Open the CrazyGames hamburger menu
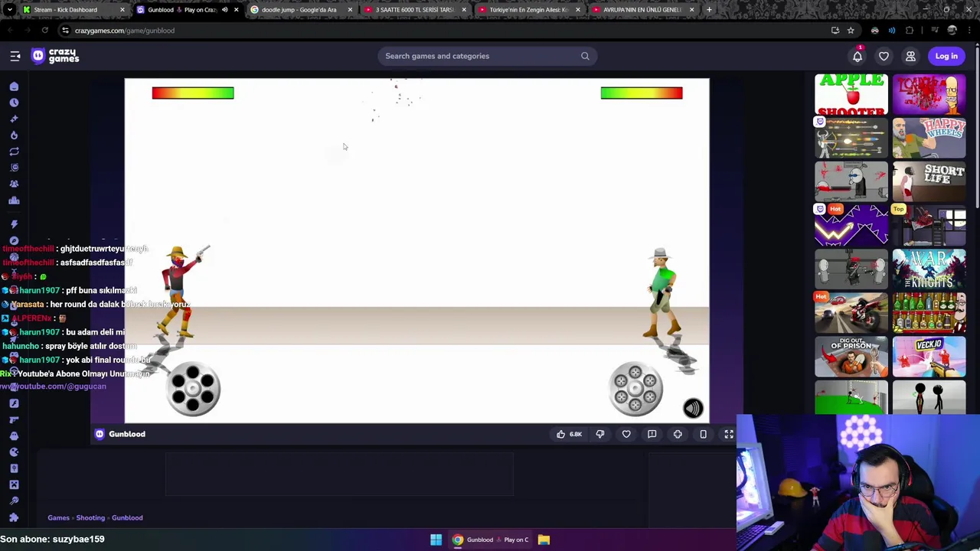Image resolution: width=980 pixels, height=551 pixels. tap(15, 56)
